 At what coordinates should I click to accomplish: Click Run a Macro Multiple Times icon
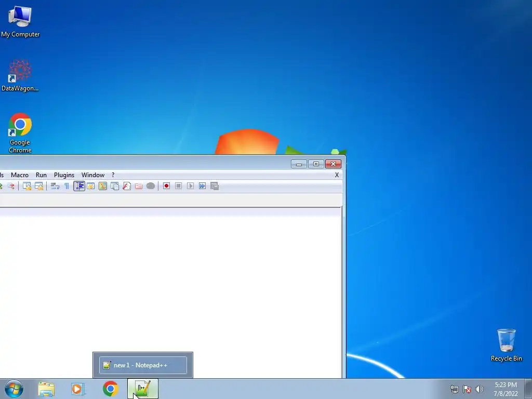coord(202,186)
